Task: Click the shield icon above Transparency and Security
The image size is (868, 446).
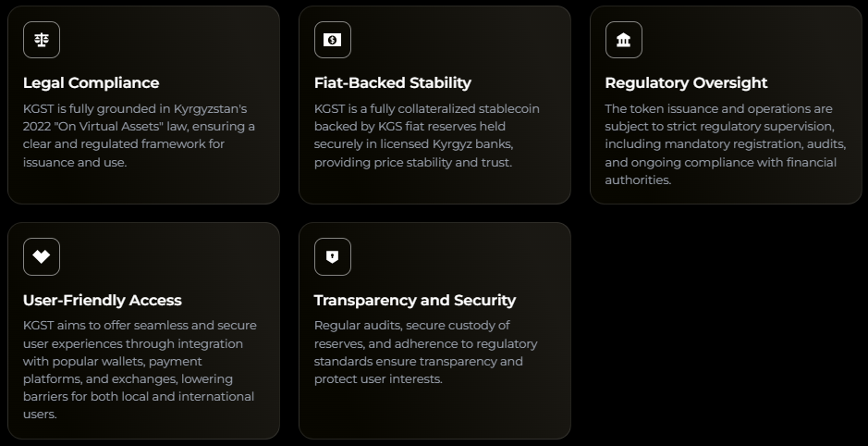Action: (333, 256)
